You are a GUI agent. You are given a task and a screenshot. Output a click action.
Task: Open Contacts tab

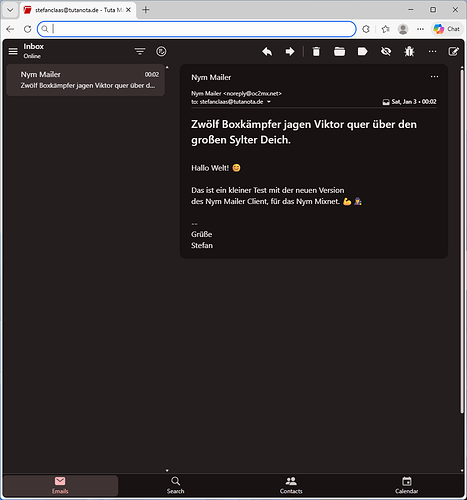click(x=291, y=485)
